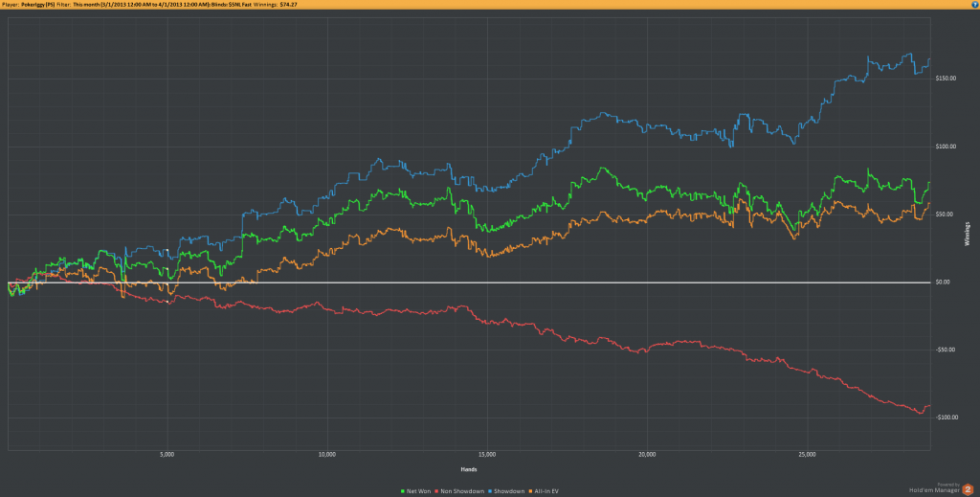Click the green Net Won color square
Image resolution: width=980 pixels, height=497 pixels.
click(x=403, y=491)
